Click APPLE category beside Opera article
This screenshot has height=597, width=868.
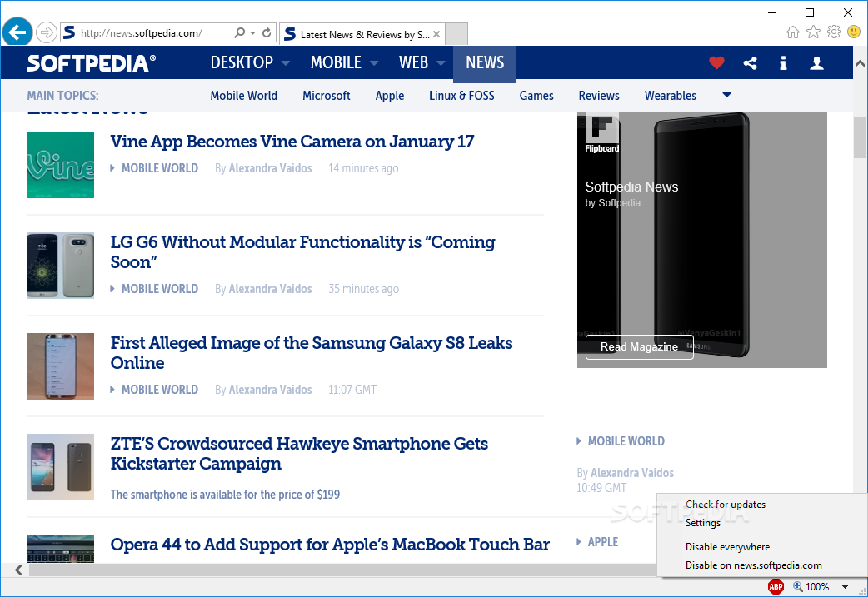click(x=603, y=542)
